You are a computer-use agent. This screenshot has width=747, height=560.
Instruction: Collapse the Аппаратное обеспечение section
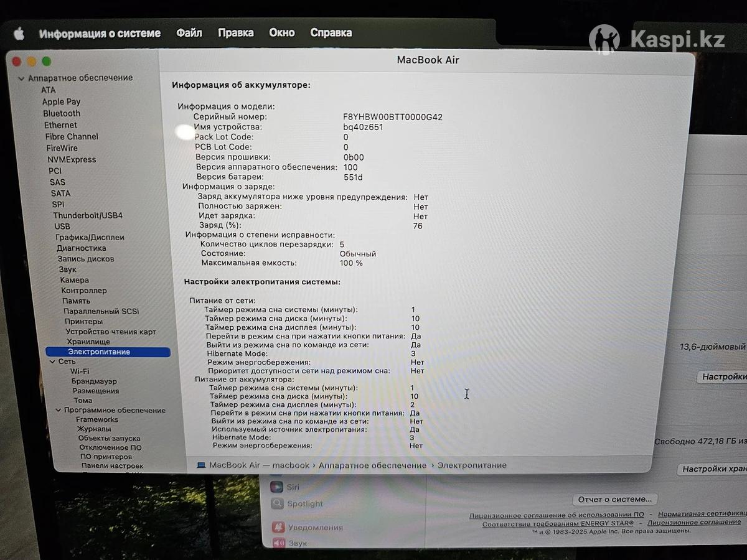(x=22, y=78)
